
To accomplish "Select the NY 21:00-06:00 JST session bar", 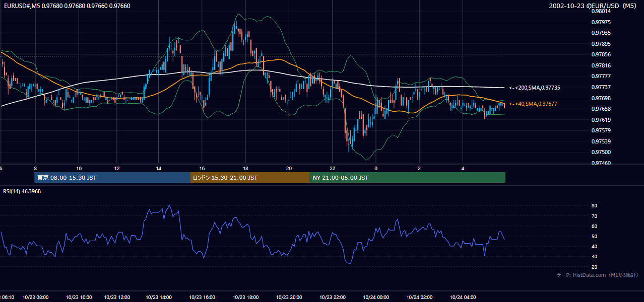I will pyautogui.click(x=408, y=178).
